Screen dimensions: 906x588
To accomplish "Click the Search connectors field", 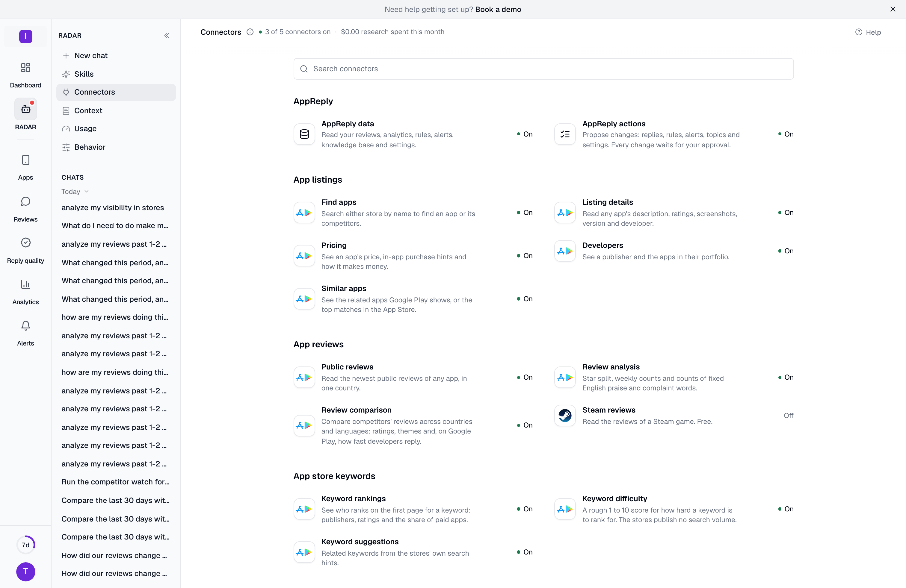I will [543, 69].
